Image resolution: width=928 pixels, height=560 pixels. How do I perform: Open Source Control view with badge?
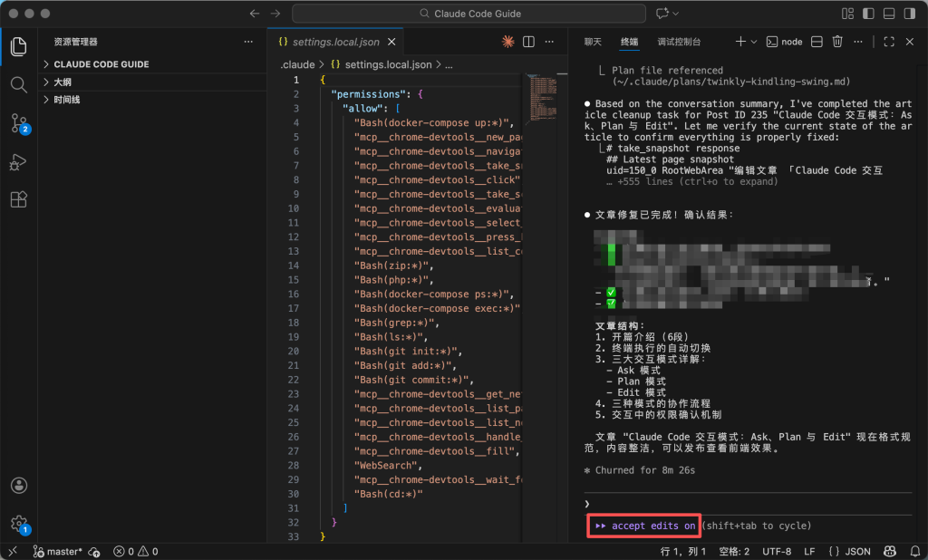pyautogui.click(x=18, y=123)
